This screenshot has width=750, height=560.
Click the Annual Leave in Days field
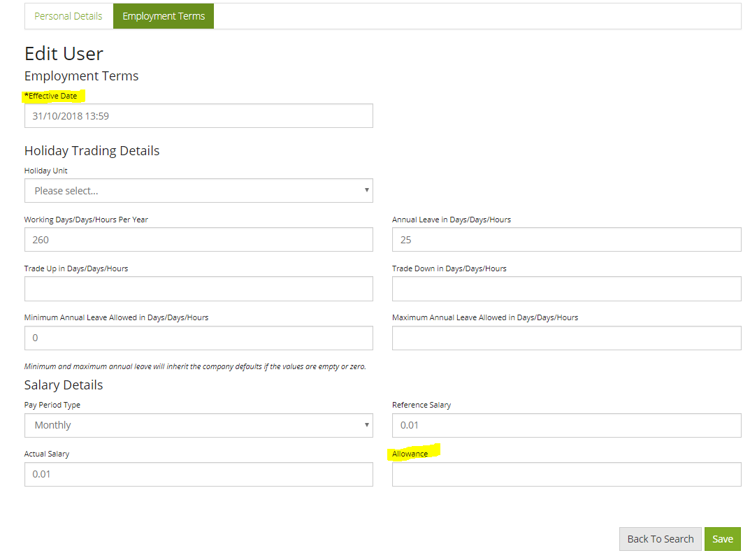(x=567, y=239)
